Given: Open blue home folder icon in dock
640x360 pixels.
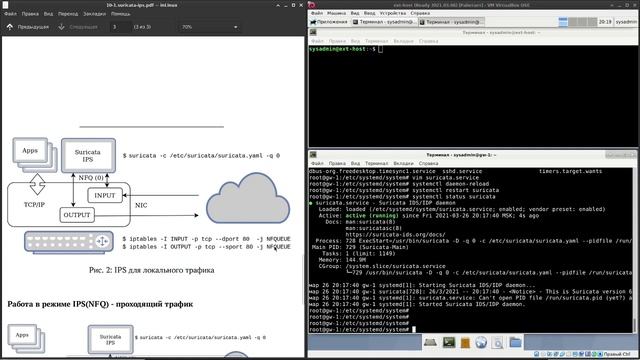Looking at the screenshot, I should click(x=515, y=342).
